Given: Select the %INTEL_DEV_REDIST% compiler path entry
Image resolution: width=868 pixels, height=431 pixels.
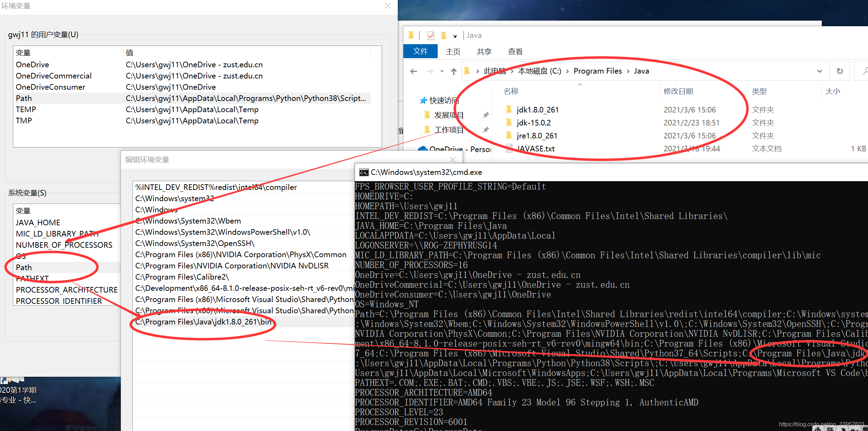Looking at the screenshot, I should (244, 187).
